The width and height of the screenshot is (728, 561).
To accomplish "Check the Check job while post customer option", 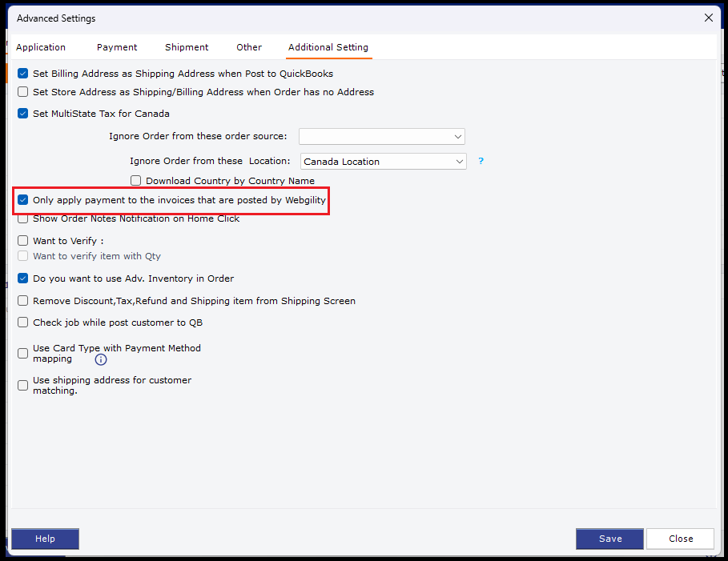I will (x=22, y=322).
